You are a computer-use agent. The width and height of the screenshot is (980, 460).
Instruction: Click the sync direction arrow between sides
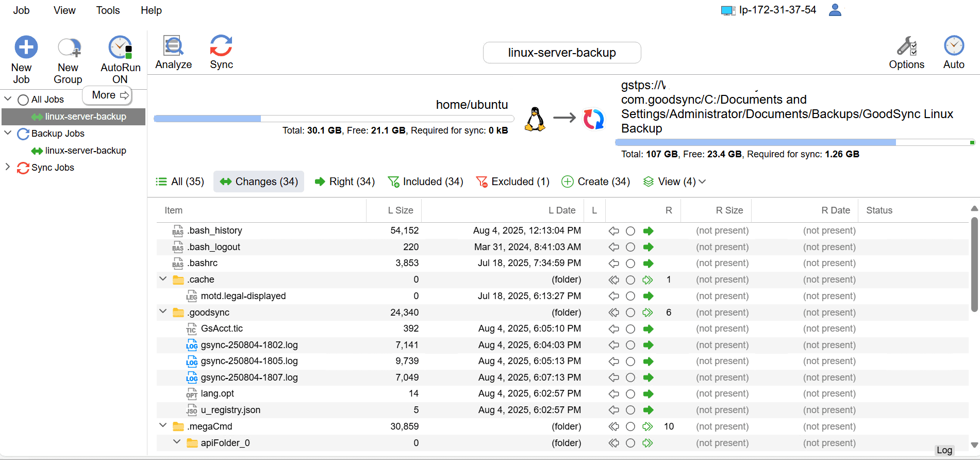[564, 118]
